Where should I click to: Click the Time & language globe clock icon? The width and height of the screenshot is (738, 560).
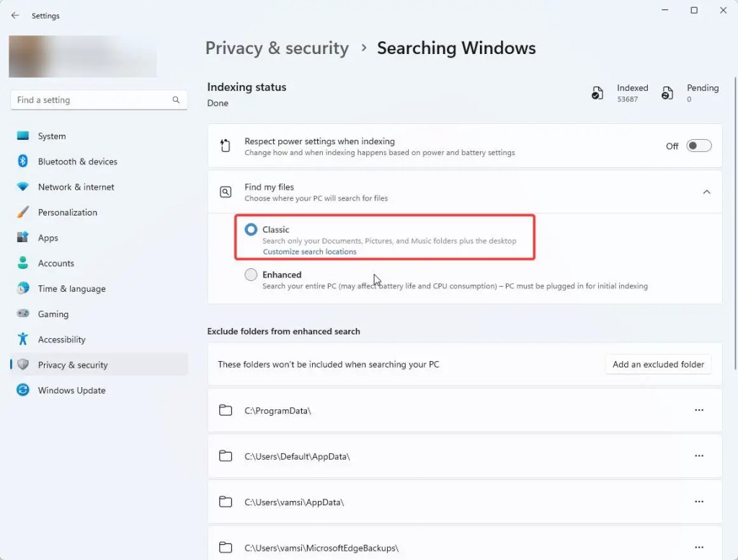(22, 288)
